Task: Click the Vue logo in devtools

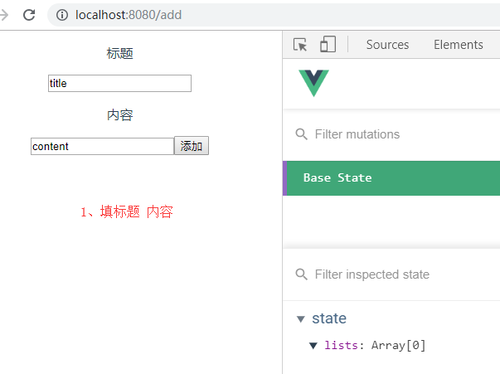Action: [x=314, y=83]
